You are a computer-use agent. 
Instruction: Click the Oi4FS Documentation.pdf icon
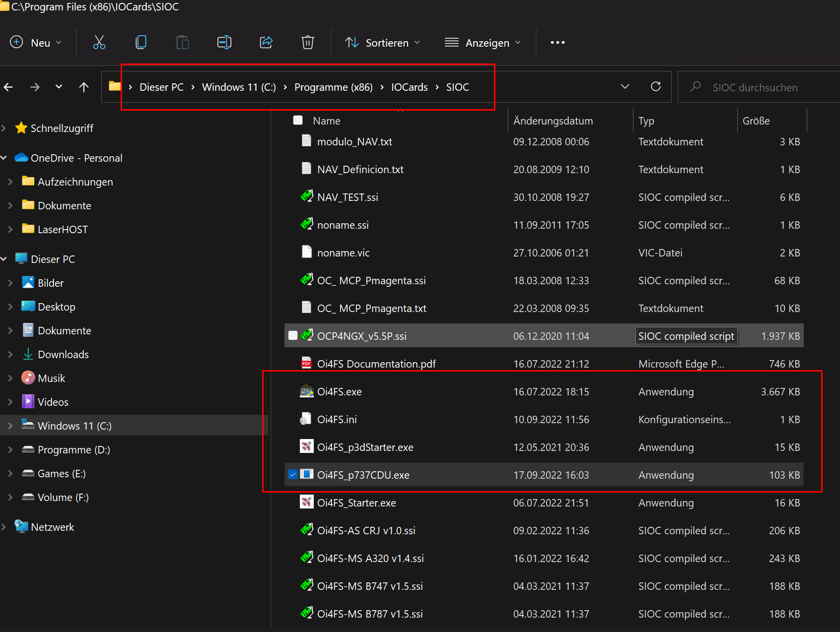click(307, 363)
